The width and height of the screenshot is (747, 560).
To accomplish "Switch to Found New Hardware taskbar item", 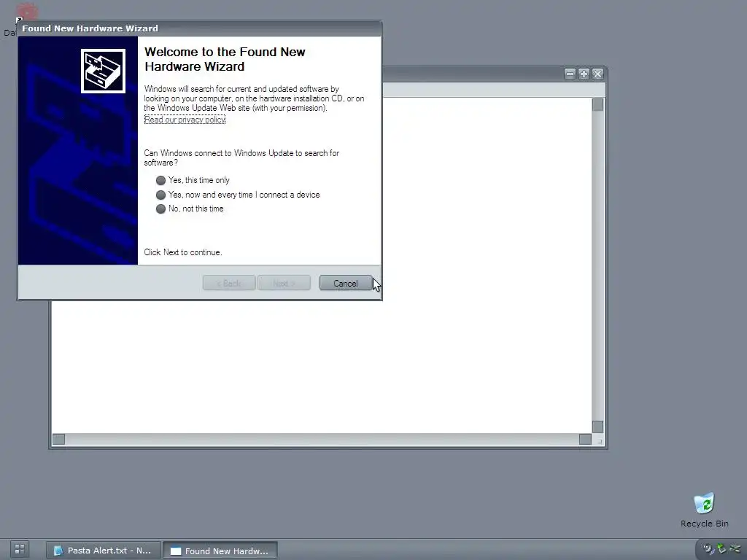I will pos(220,551).
